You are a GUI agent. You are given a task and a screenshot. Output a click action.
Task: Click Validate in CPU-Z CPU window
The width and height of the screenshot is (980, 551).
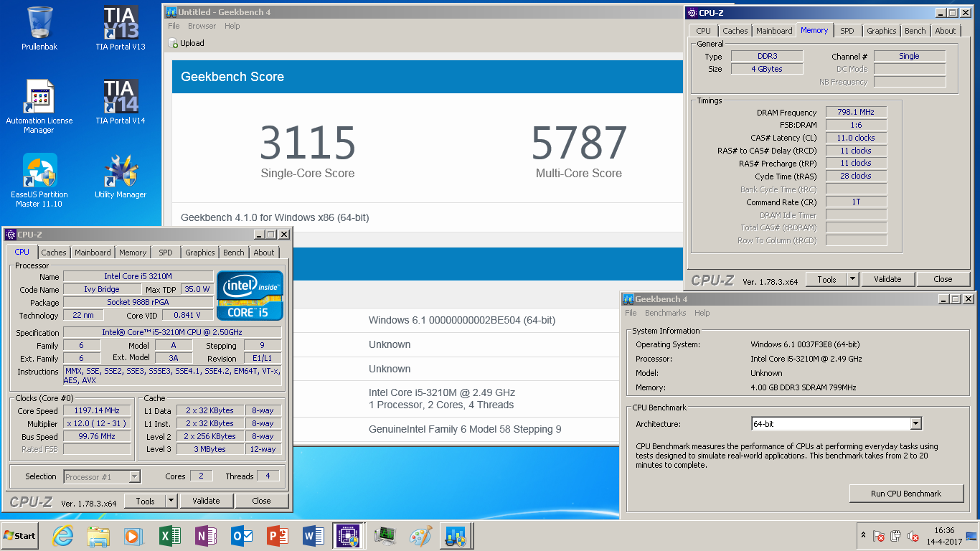pyautogui.click(x=206, y=501)
